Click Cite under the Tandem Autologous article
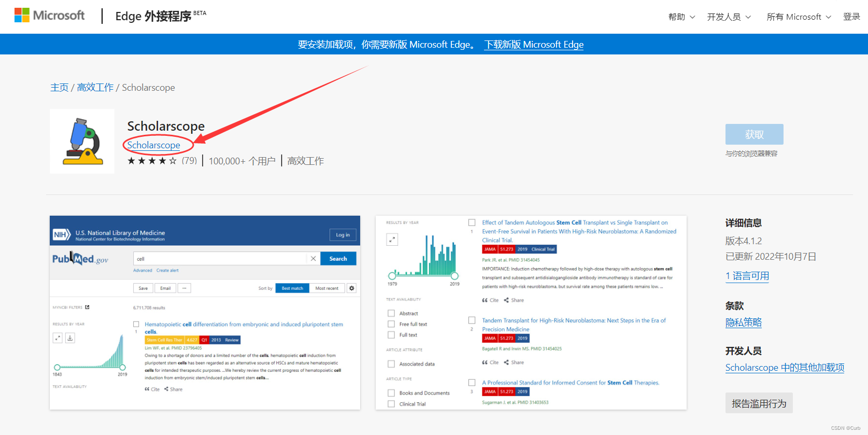 pyautogui.click(x=490, y=300)
